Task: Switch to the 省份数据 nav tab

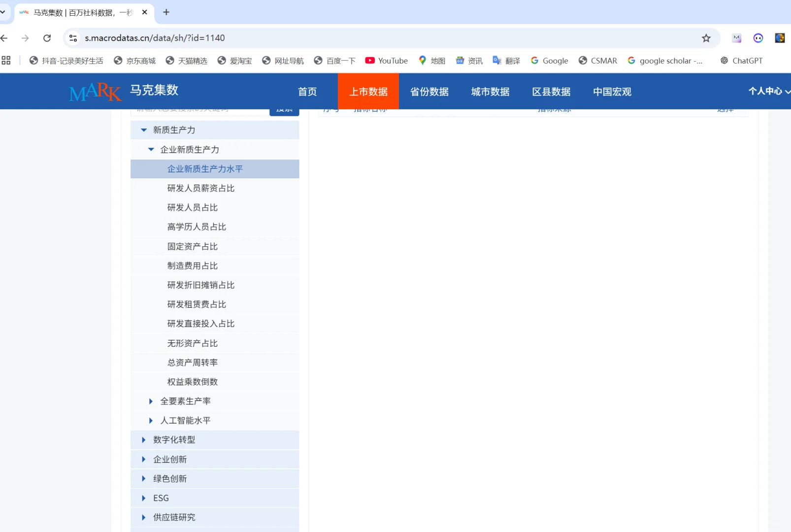Action: pos(429,91)
